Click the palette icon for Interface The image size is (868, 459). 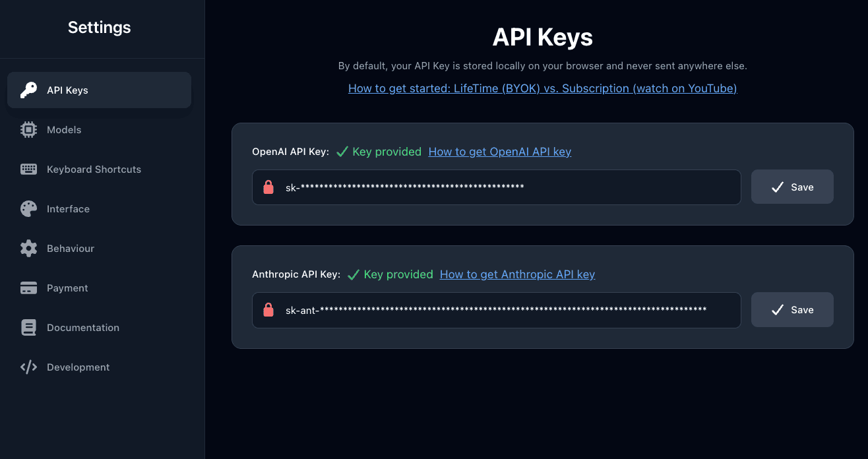click(x=28, y=209)
